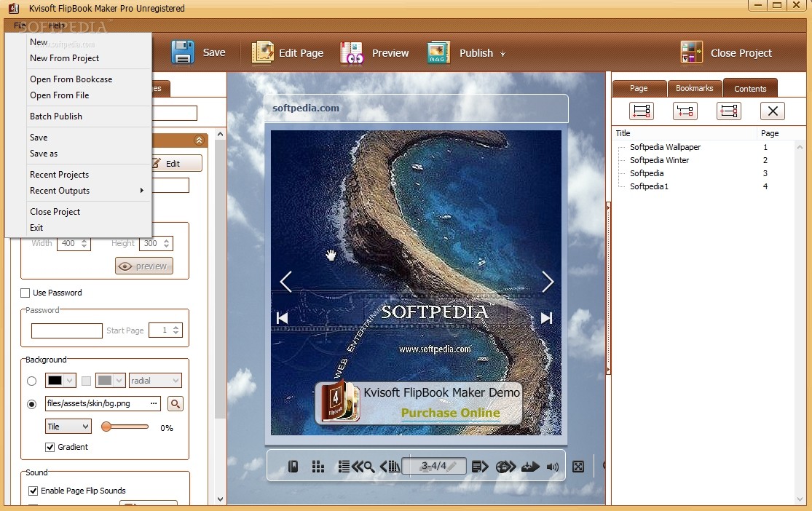Select the color background radio button
Viewport: 812px width, 511px height.
[31, 381]
